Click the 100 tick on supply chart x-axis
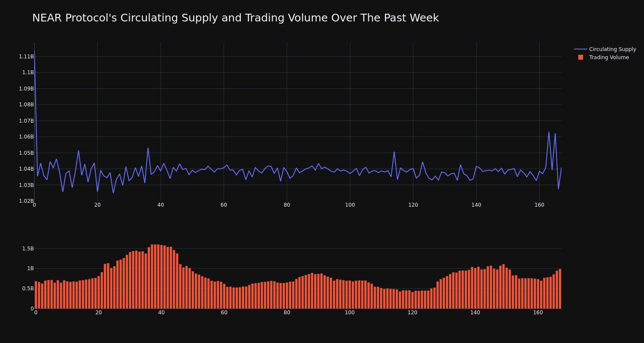 (350, 205)
